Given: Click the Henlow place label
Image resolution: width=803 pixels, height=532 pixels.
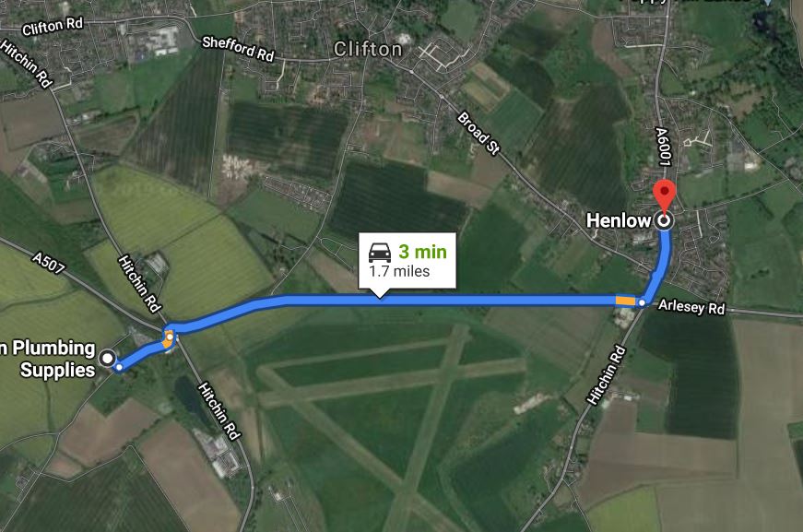Looking at the screenshot, I should [618, 220].
